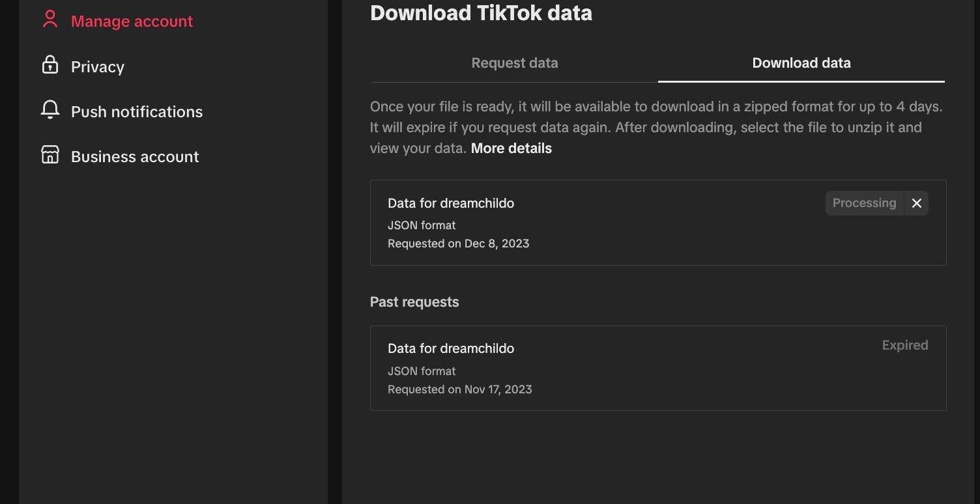The height and width of the screenshot is (504, 980).
Task: Select the Download data tab
Action: click(x=801, y=63)
